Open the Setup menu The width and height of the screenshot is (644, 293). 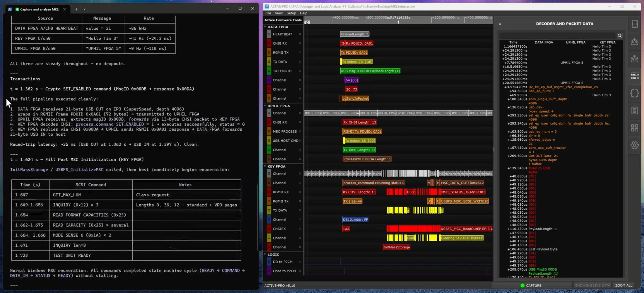pos(291,13)
